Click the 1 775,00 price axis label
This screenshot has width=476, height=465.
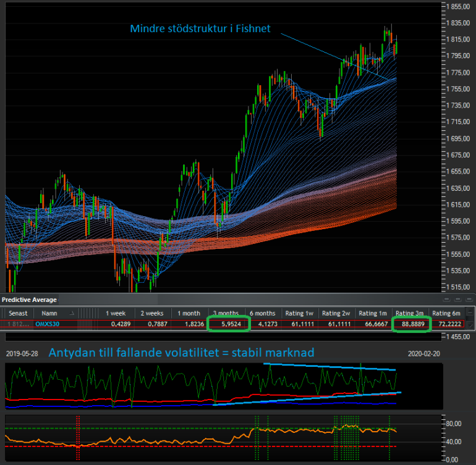point(458,72)
